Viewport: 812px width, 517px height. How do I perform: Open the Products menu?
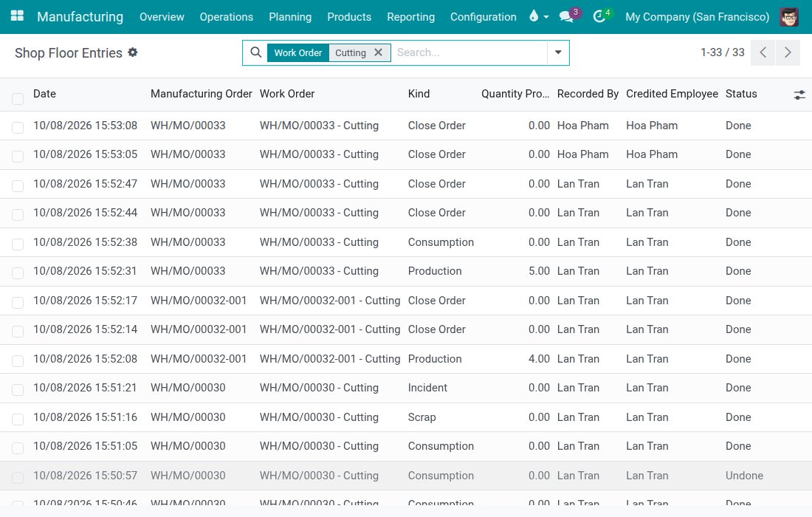pyautogui.click(x=349, y=16)
